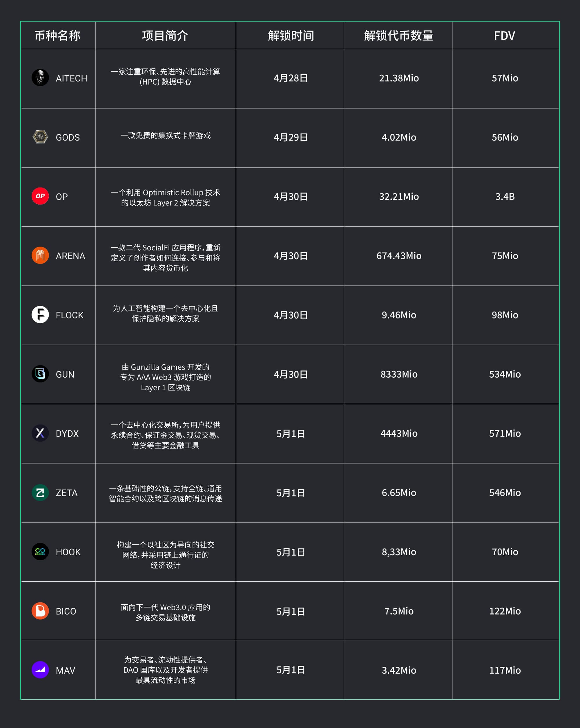Select the white FLOCK logo icon
Screen dimensions: 580x728
[40, 315]
